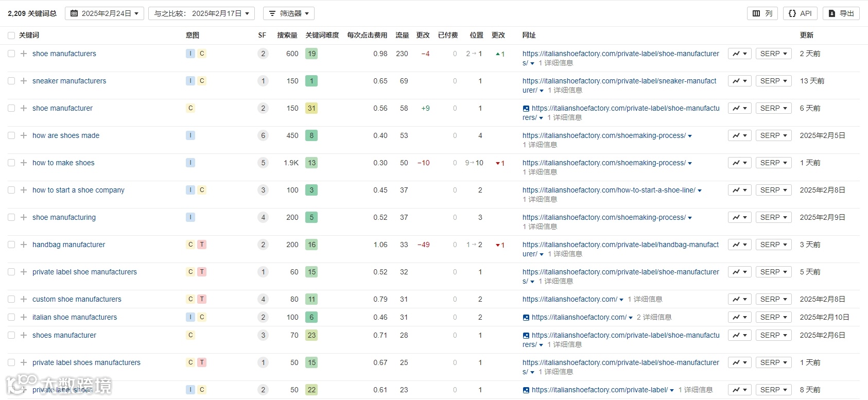Open the 筛选器 filter dropdown
Image resolution: width=868 pixels, height=400 pixels.
[289, 13]
